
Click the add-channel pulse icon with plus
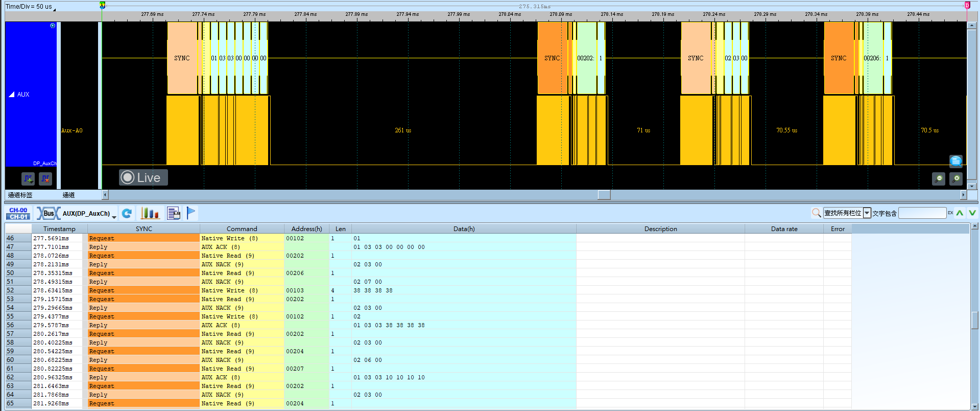[x=28, y=178]
